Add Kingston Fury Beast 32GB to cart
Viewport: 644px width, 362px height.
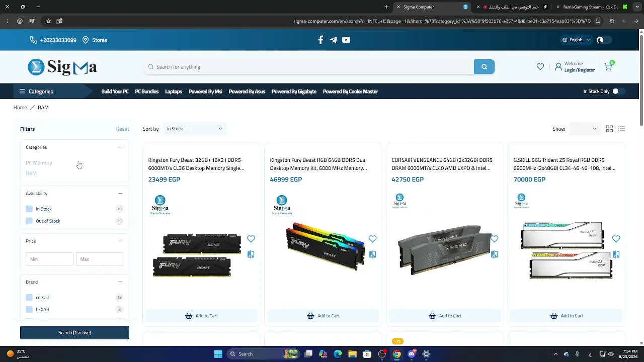[201, 316]
